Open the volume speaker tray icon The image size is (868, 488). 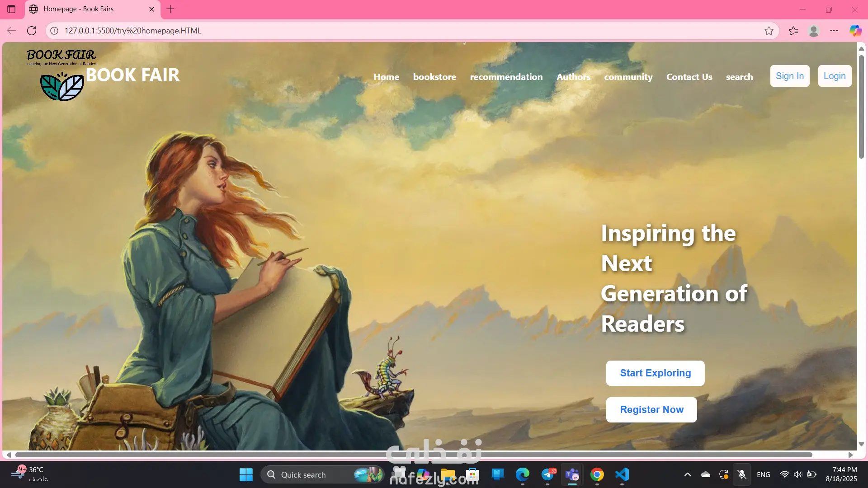click(798, 474)
